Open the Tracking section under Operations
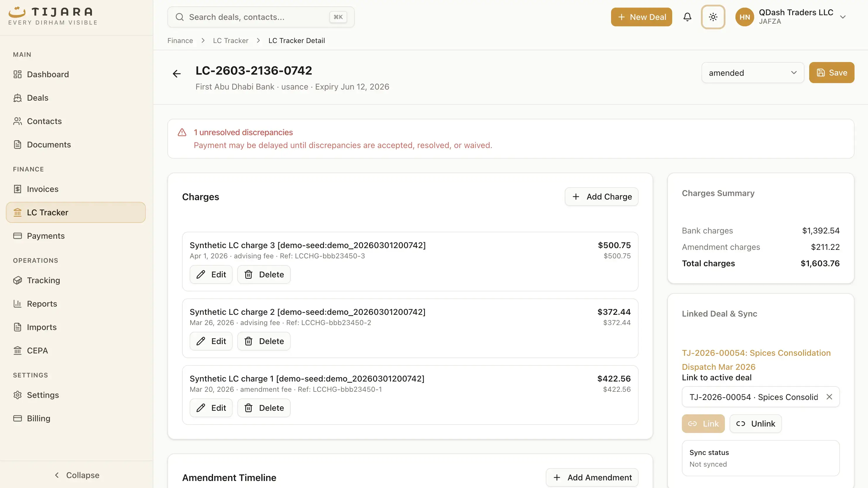The width and height of the screenshot is (868, 488). click(44, 280)
